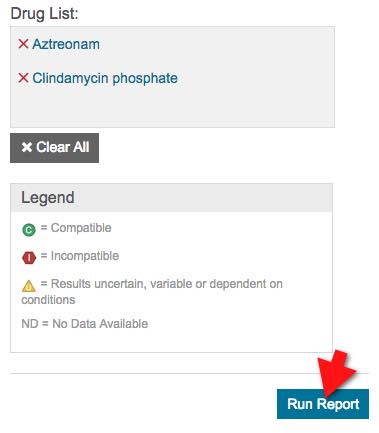Click the Legend panel header

(x=171, y=198)
